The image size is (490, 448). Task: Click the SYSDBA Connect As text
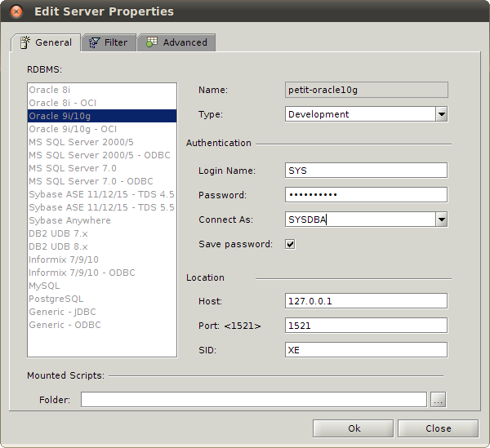(x=307, y=220)
